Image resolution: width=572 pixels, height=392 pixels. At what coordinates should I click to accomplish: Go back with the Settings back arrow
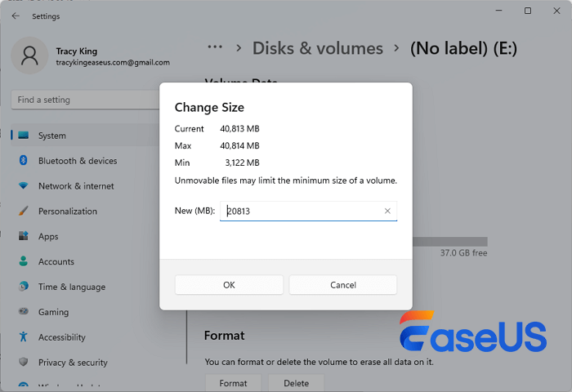(x=16, y=16)
